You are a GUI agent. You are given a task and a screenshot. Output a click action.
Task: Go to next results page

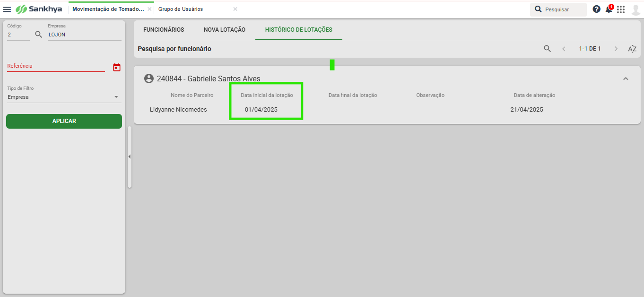pyautogui.click(x=616, y=49)
